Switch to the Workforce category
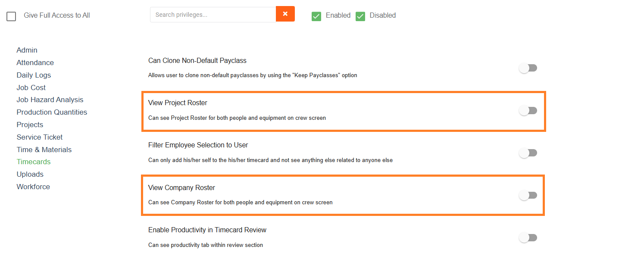This screenshot has width=644, height=259. click(x=33, y=187)
